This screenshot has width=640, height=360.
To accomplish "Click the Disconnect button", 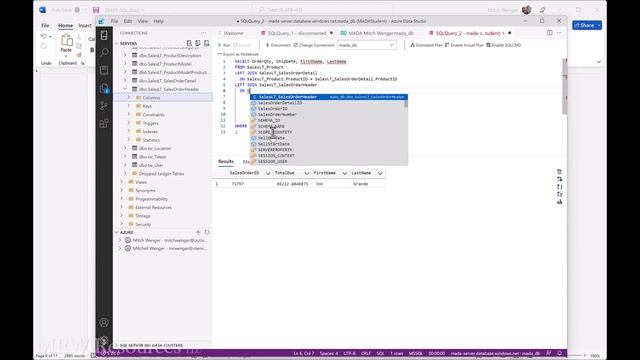I will [x=278, y=45].
